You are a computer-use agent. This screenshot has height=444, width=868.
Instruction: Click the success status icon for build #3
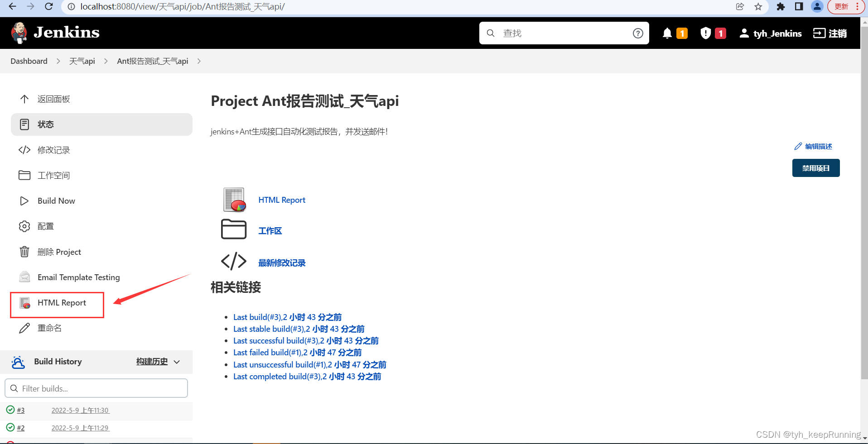[x=10, y=410]
